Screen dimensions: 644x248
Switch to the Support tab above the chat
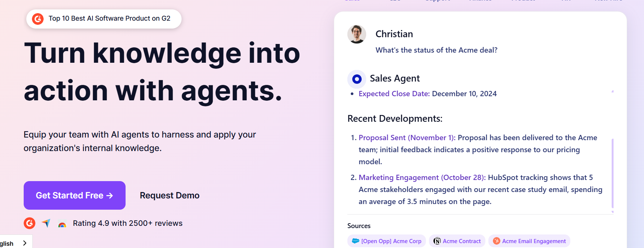[438, 1]
